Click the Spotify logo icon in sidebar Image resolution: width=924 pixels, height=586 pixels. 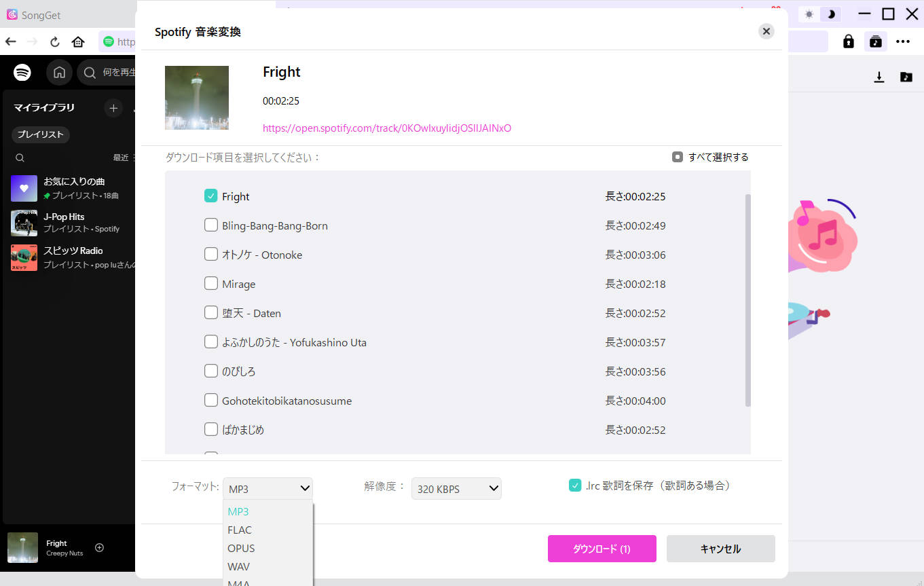click(21, 72)
